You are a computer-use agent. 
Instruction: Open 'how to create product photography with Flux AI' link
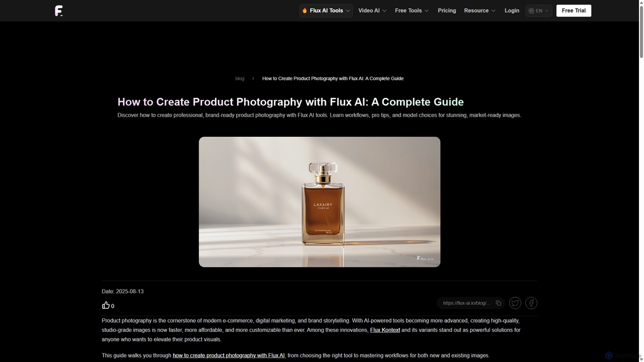tap(228, 355)
